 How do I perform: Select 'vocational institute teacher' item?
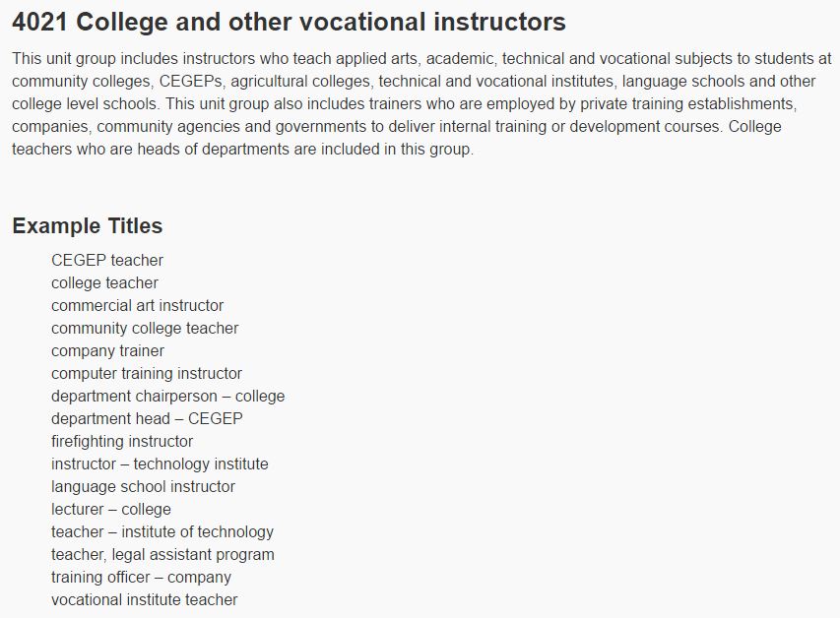point(144,599)
